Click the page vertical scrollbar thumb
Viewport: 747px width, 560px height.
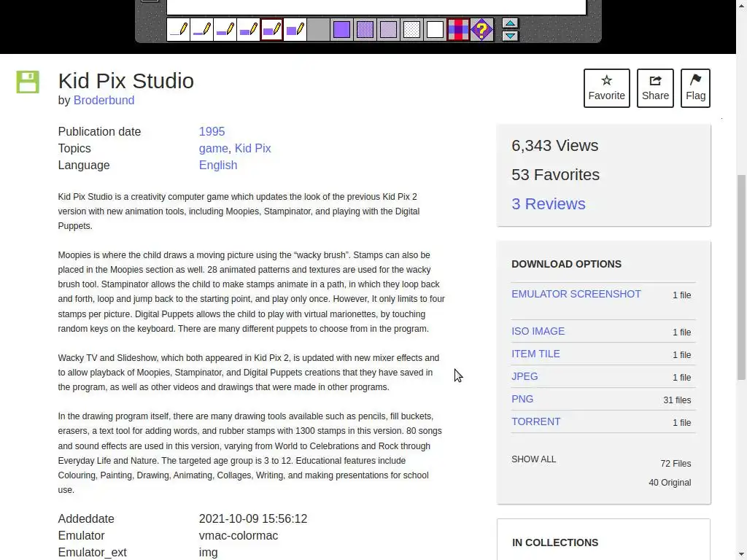tap(741, 277)
